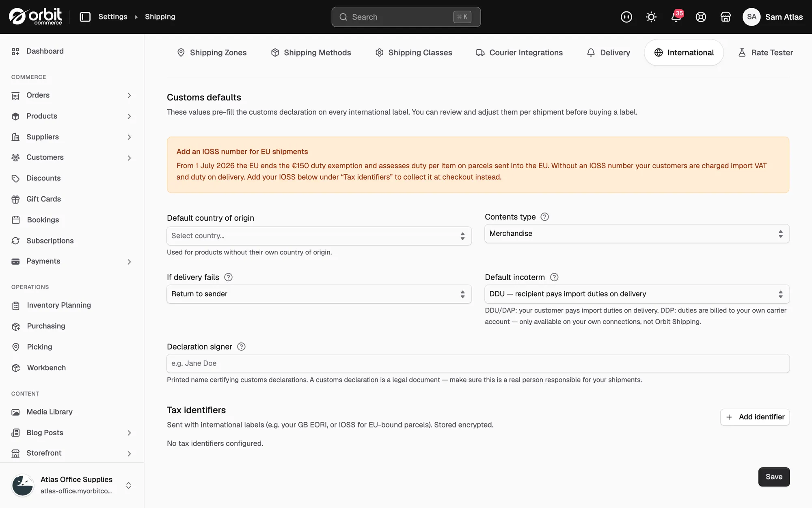Open the help lifebuoy icon
This screenshot has height=508, width=812.
click(x=701, y=17)
